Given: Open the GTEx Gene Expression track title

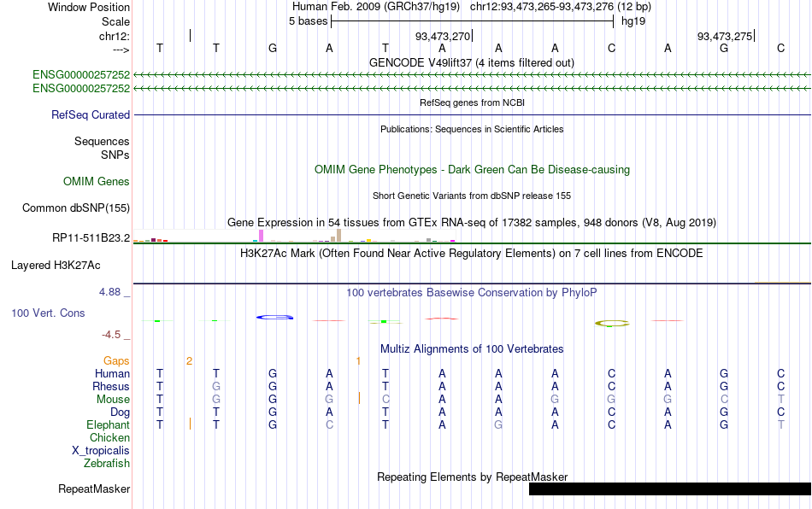Looking at the screenshot, I should pyautogui.click(x=472, y=222).
